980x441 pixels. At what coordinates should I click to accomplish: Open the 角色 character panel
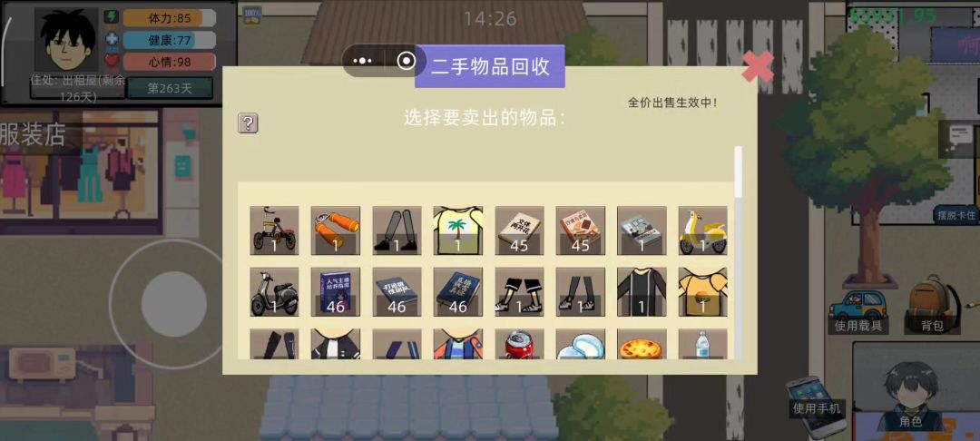tap(910, 397)
